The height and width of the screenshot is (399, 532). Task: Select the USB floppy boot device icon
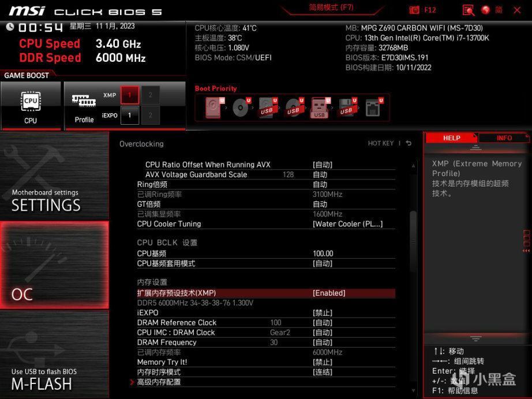(347, 107)
